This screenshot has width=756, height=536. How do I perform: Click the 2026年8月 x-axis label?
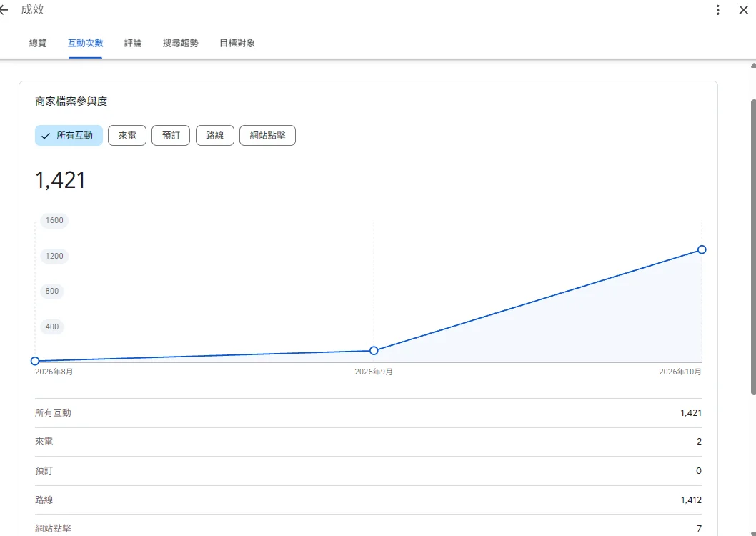point(54,372)
